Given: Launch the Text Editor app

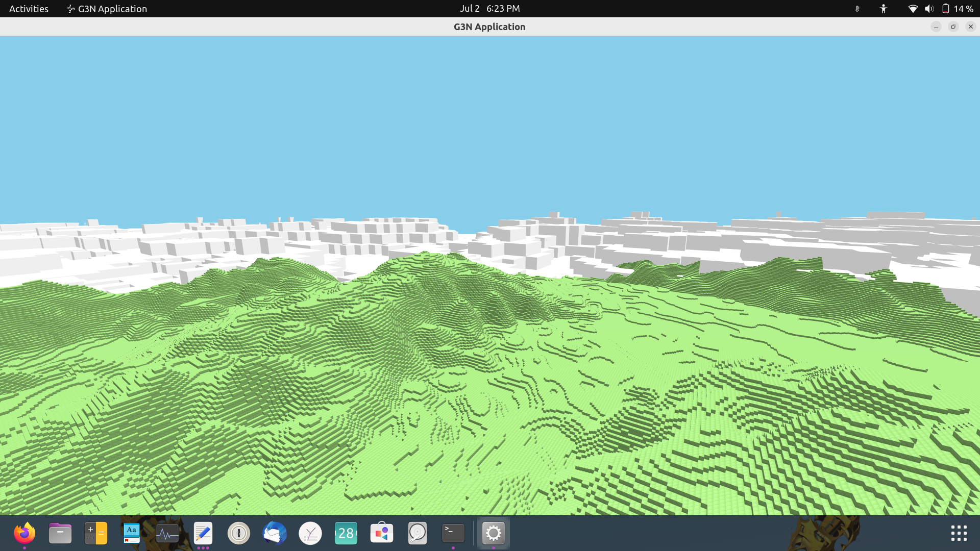Looking at the screenshot, I should coord(203,534).
